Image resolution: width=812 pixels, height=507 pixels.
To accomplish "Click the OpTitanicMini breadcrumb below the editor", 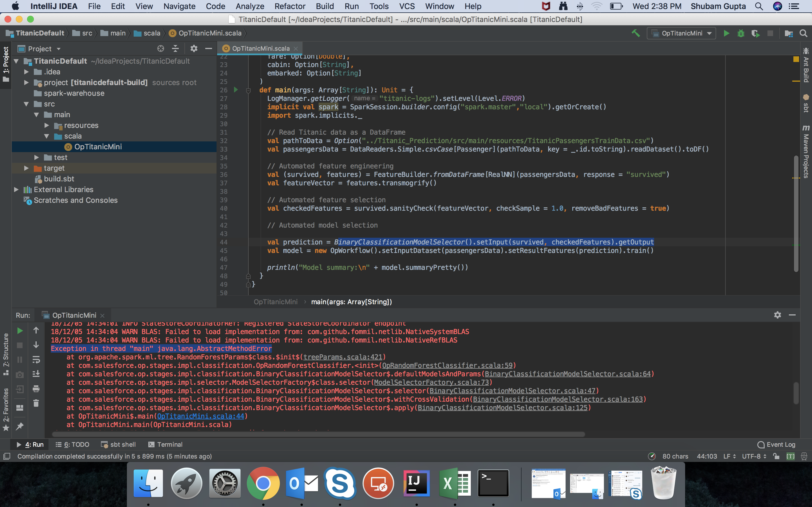I will point(275,302).
